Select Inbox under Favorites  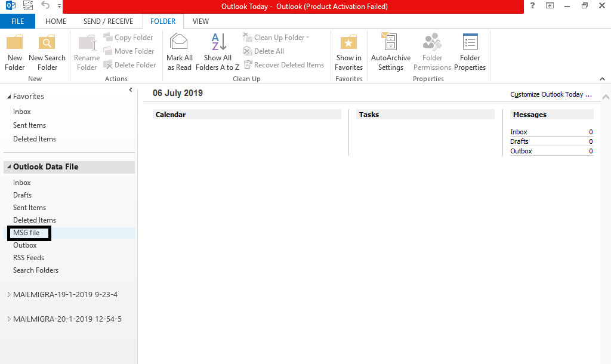point(22,112)
